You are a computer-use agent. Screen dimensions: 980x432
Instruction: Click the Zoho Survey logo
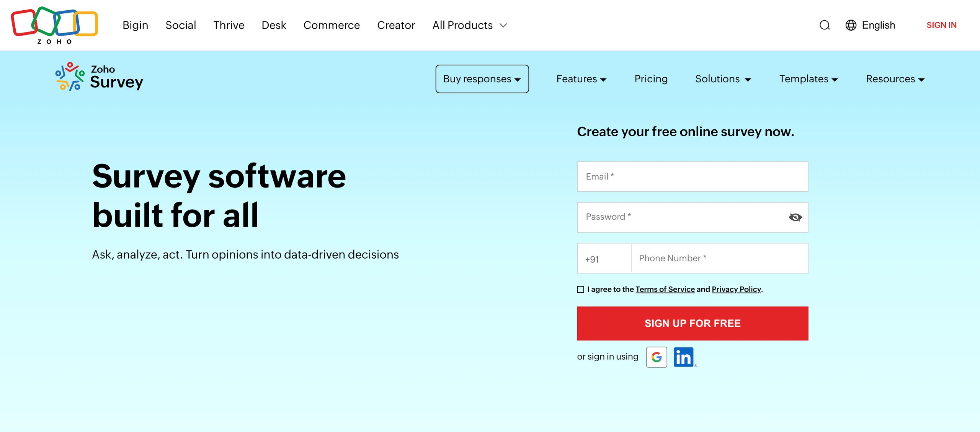99,77
